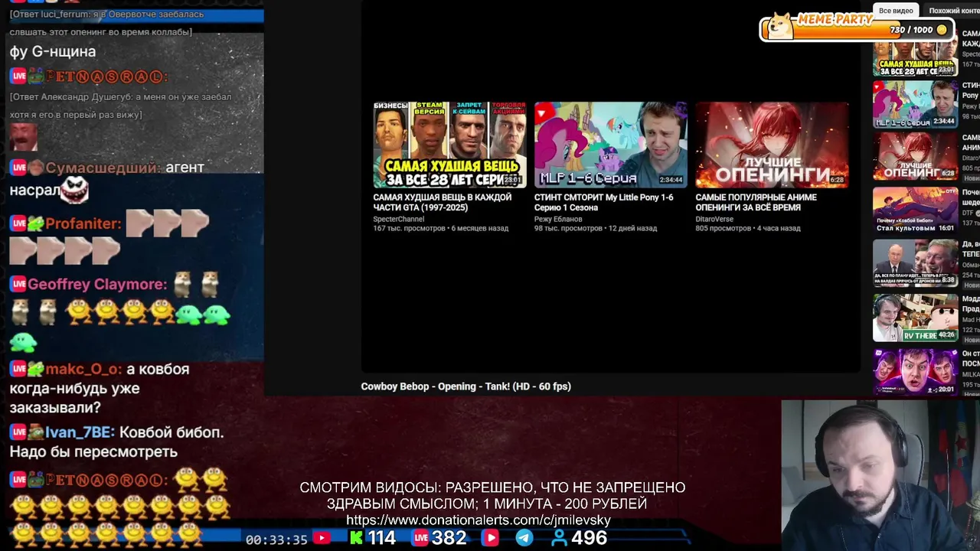This screenshot has height=551, width=980.
Task: Click the LIVE badge before Сумасшедший
Action: [x=18, y=168]
